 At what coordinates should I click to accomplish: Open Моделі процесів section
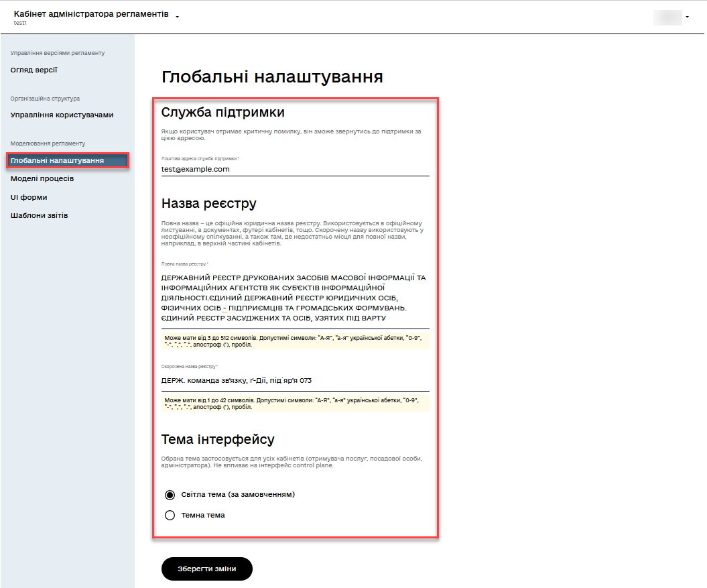(42, 179)
